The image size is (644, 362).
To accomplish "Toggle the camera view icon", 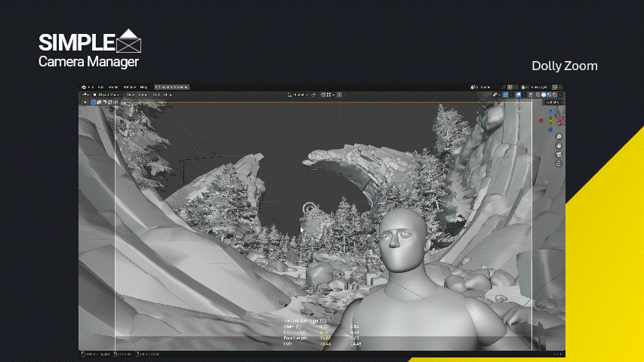I will click(559, 155).
